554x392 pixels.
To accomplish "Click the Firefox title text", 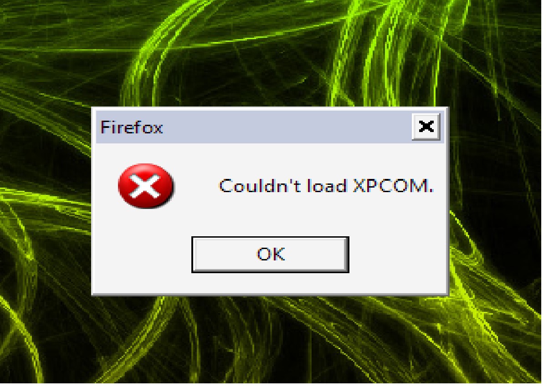I will (131, 127).
